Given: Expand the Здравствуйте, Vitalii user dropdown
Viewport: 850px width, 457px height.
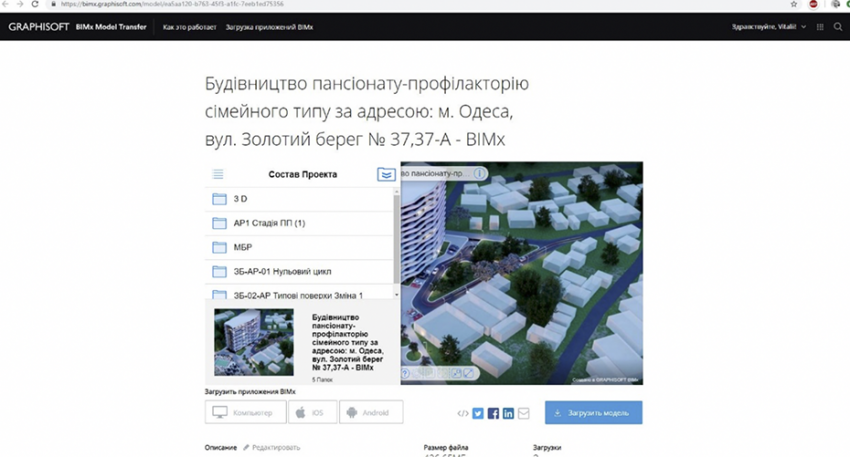Looking at the screenshot, I should pos(769,26).
